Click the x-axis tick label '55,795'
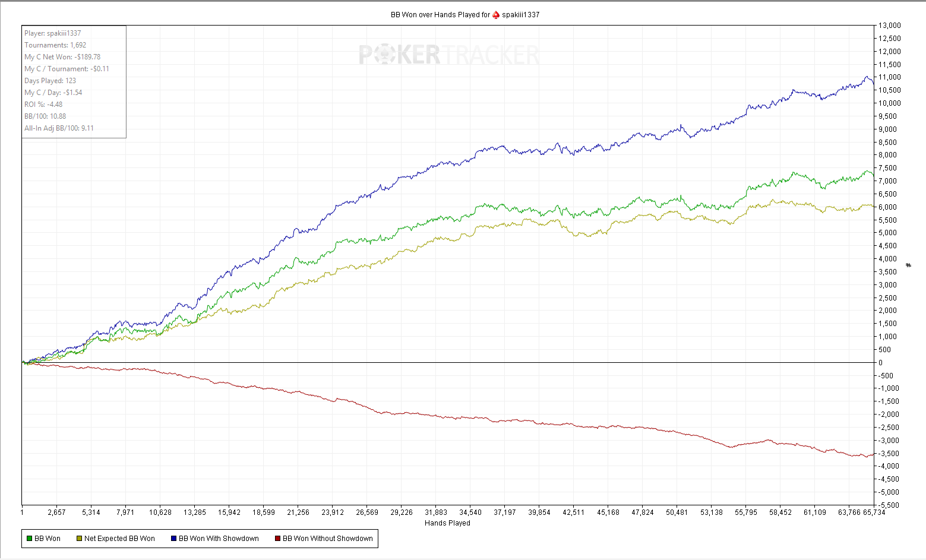 click(746, 512)
